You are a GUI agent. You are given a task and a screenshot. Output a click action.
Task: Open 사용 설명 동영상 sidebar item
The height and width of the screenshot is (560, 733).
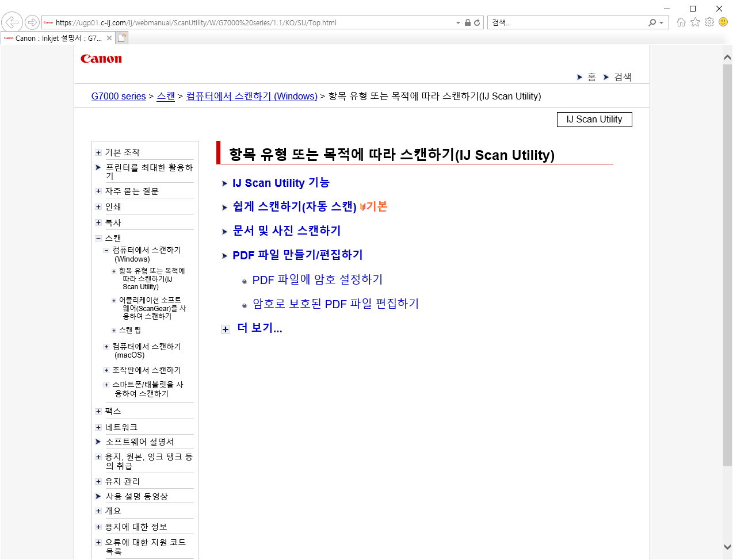(136, 496)
